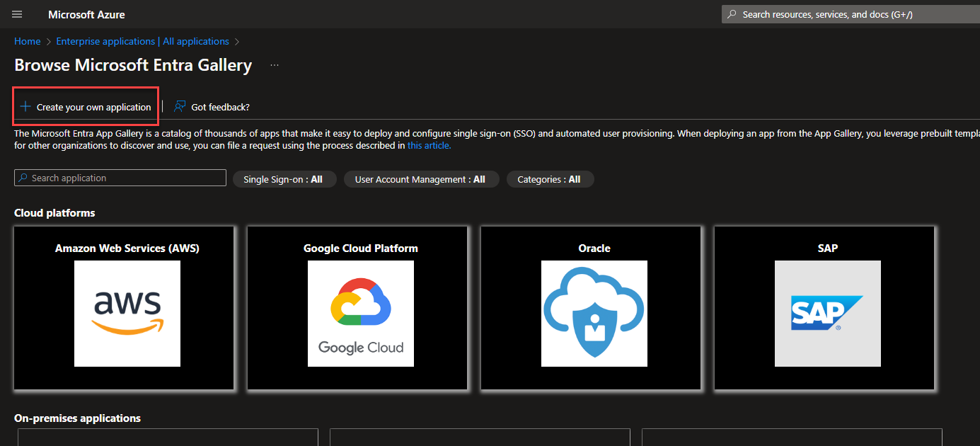Open the User Account Management filter
980x446 pixels.
pos(420,179)
